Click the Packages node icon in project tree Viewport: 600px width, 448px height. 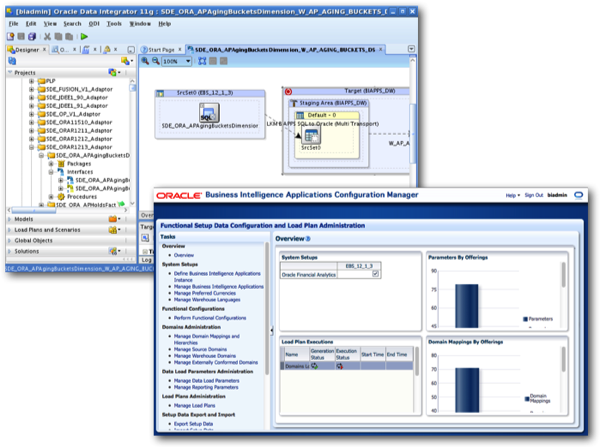tap(61, 164)
